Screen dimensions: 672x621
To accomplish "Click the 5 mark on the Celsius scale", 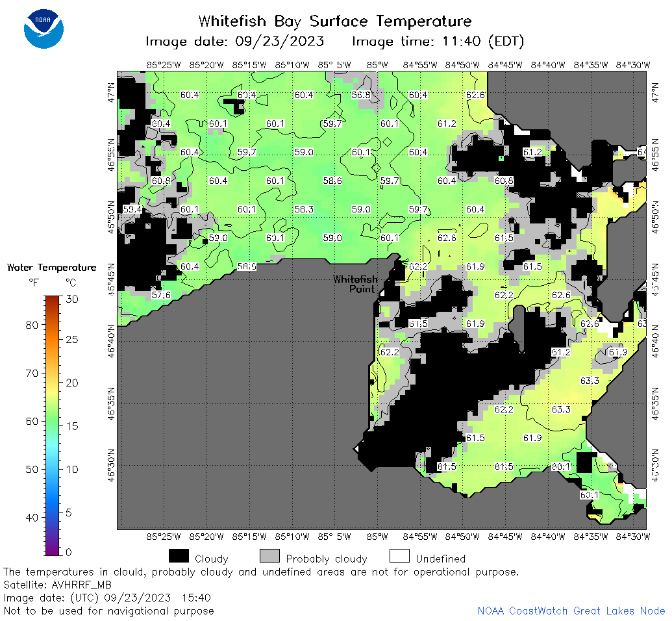I will (x=68, y=513).
